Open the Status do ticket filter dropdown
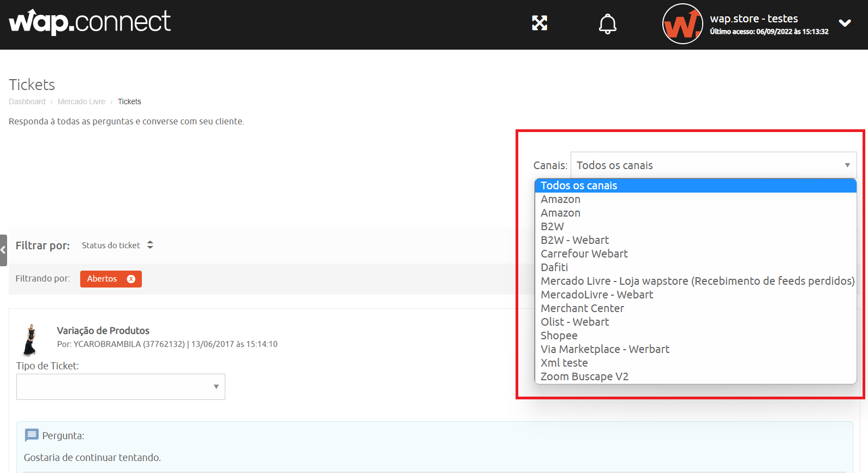Screen dimensions: 868x473 click(x=117, y=246)
